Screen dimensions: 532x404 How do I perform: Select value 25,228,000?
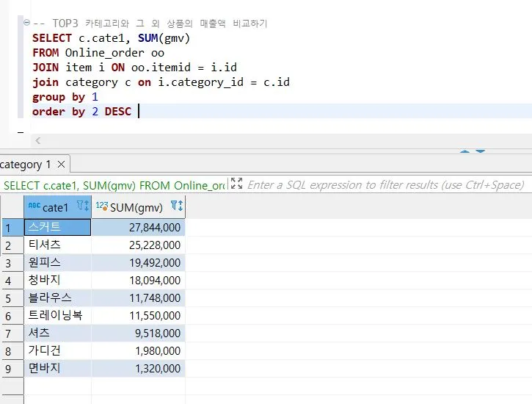138,245
